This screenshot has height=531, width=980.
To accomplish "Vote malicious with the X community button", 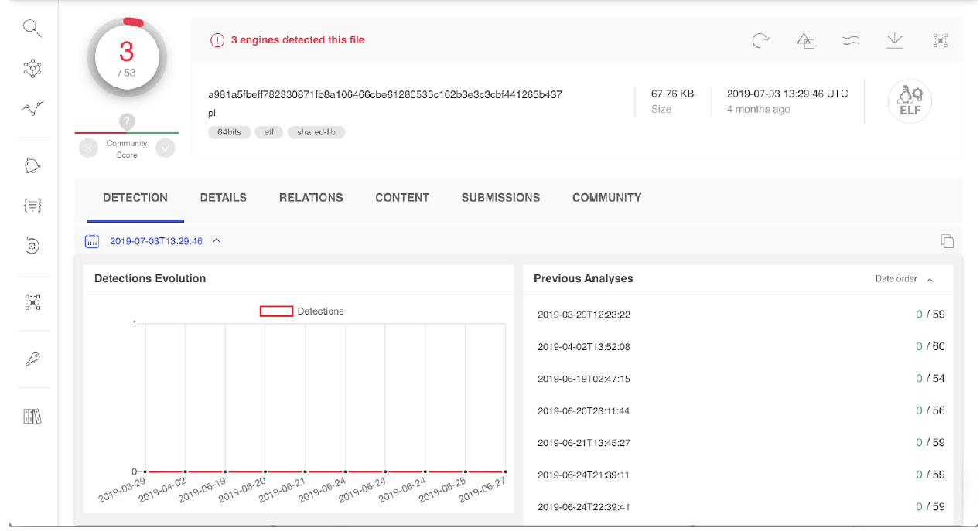I will [89, 148].
